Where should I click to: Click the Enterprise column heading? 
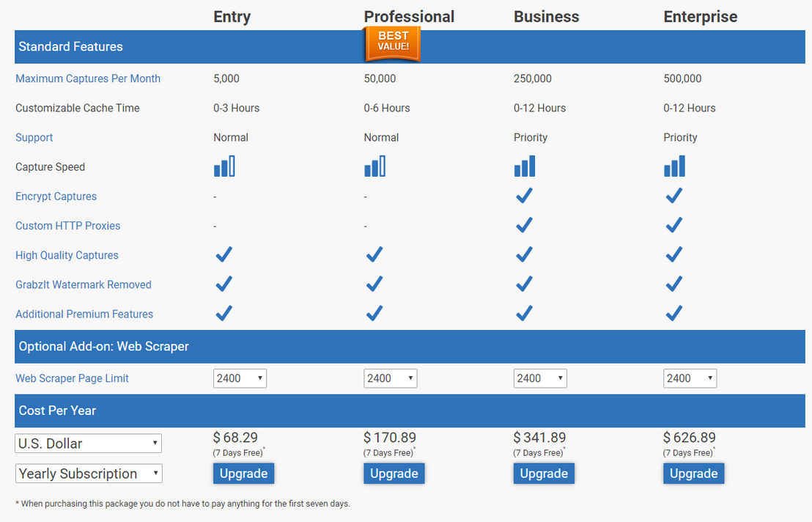[700, 17]
